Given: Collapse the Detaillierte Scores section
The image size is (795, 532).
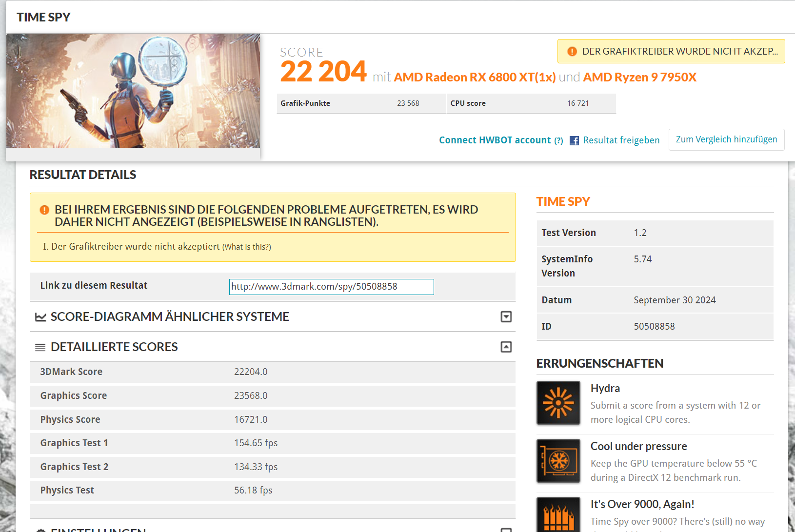Looking at the screenshot, I should click(x=506, y=347).
